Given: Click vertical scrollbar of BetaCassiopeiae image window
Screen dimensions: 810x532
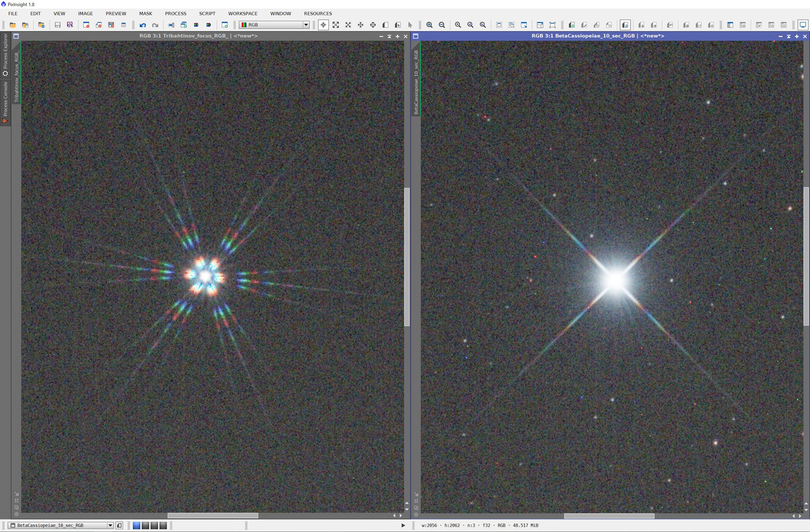Looking at the screenshot, I should (x=806, y=257).
